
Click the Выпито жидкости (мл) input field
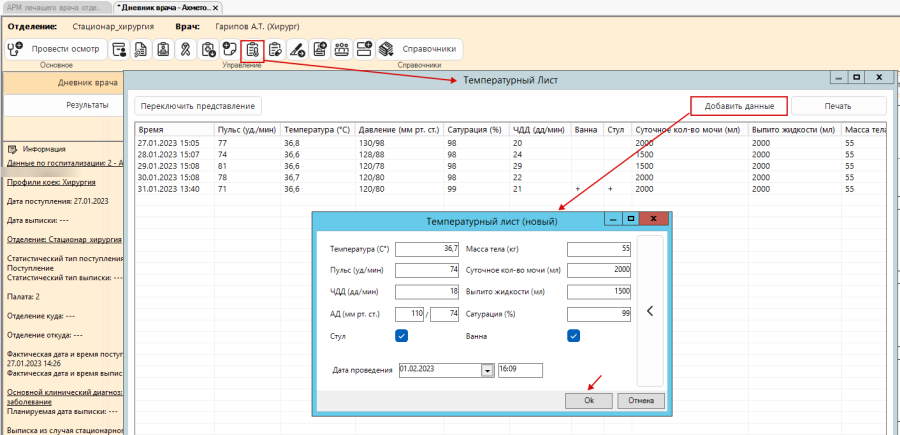click(x=599, y=292)
